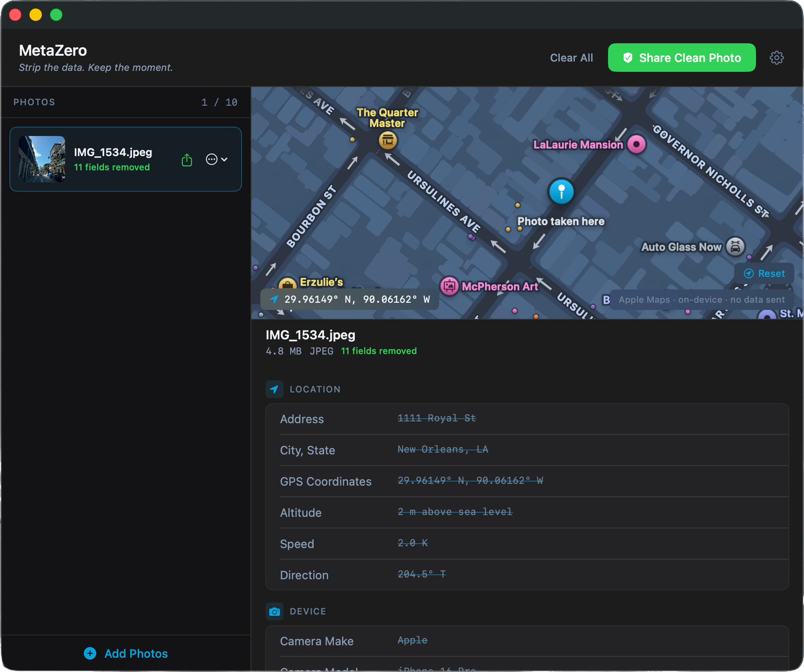Click the Erzulie's shop marker

click(x=288, y=284)
